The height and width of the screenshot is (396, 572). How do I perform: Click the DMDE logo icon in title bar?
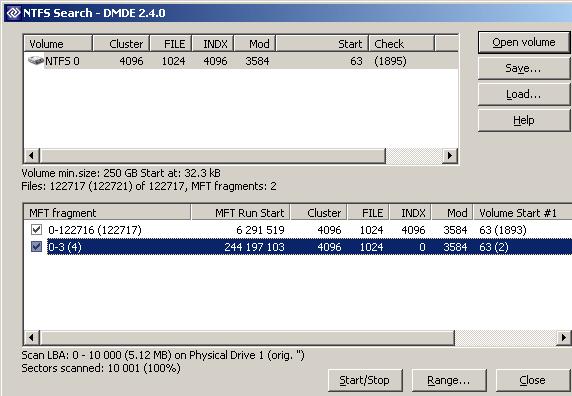point(14,13)
